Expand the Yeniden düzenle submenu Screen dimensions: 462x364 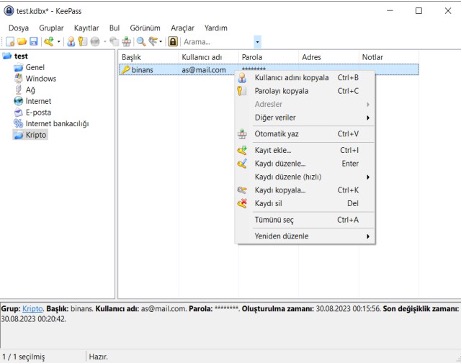point(305,236)
